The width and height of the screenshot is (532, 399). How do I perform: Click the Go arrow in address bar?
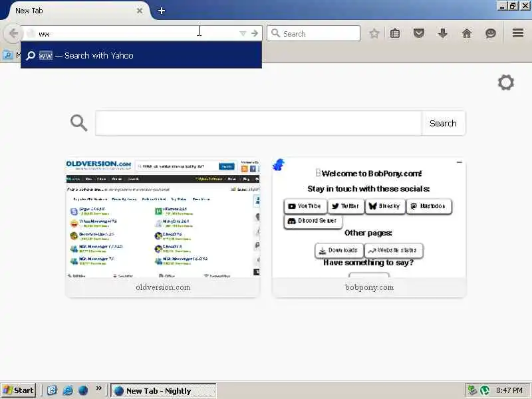[255, 33]
